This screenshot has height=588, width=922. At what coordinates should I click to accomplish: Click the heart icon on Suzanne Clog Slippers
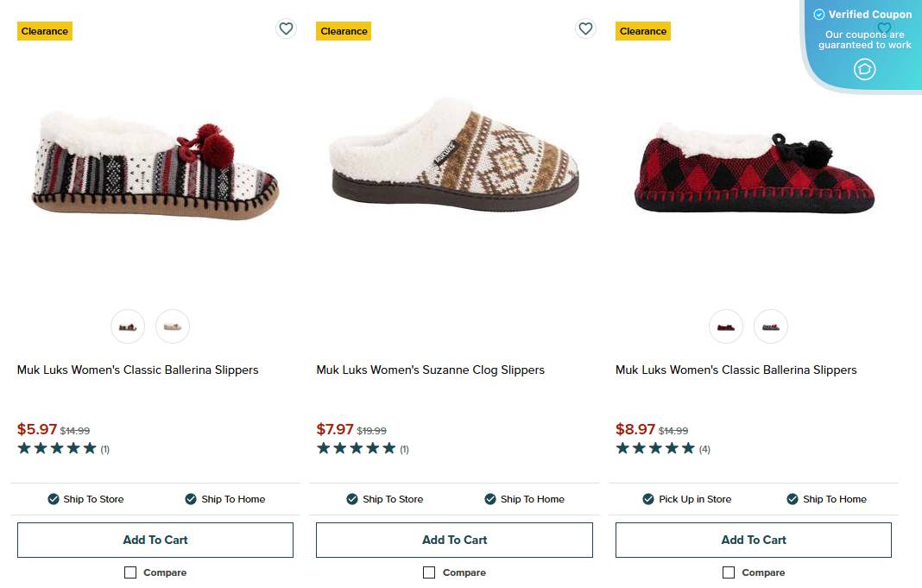point(585,28)
